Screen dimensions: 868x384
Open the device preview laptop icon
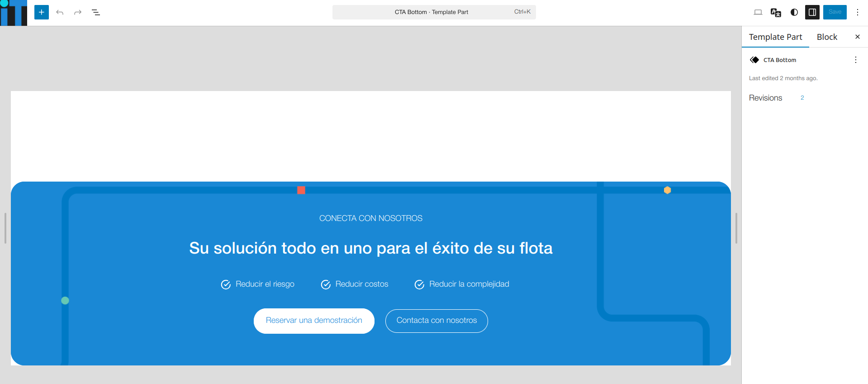[758, 12]
